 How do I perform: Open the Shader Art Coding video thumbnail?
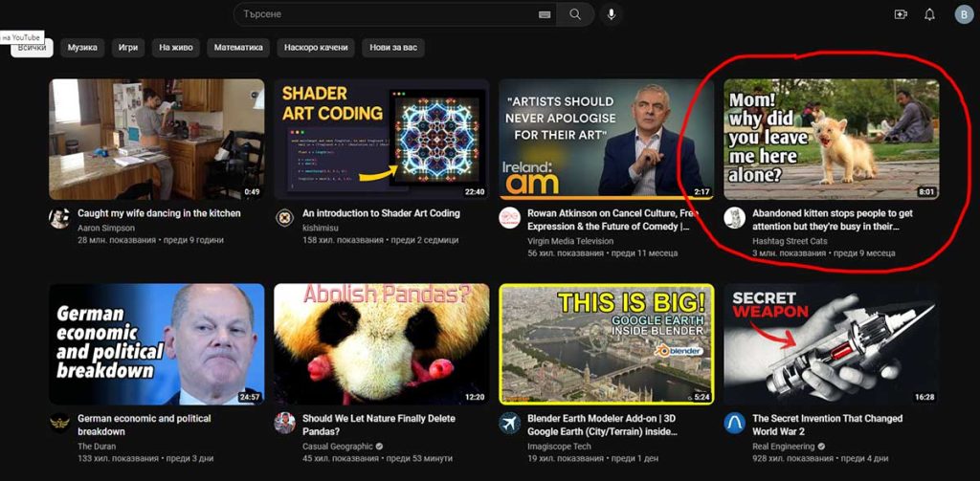381,139
